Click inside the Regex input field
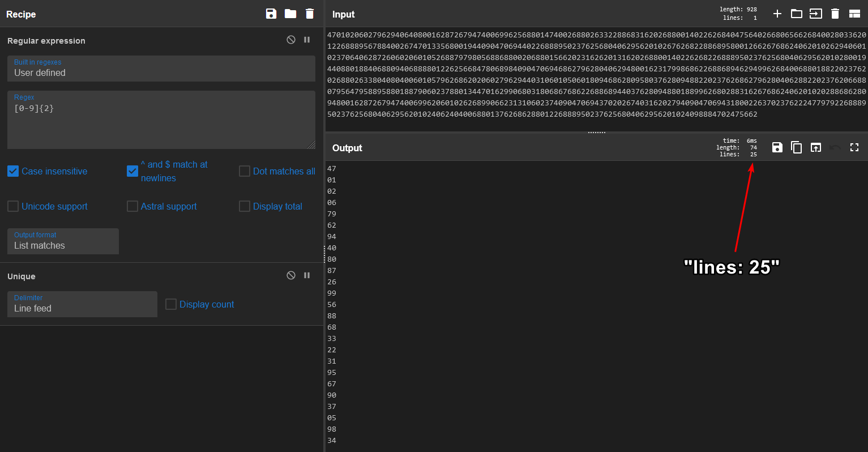868x452 pixels. pos(161,125)
